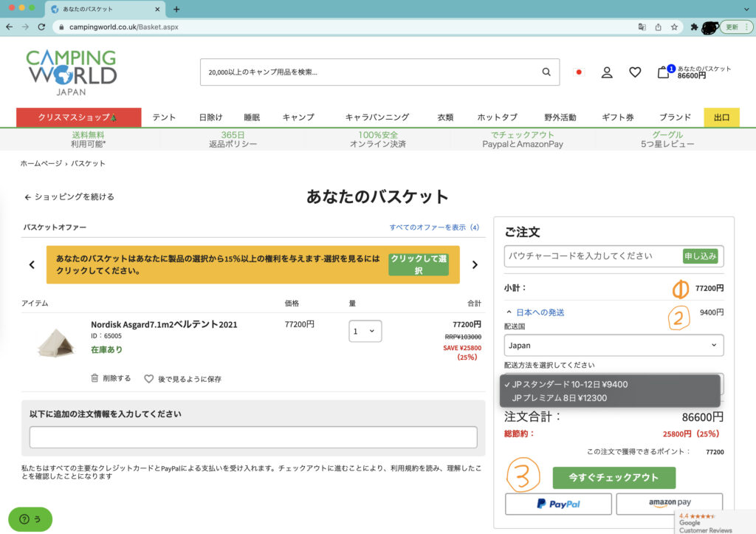Open the wishlist heart icon in header
Image resolution: width=756 pixels, height=534 pixels.
pos(635,72)
